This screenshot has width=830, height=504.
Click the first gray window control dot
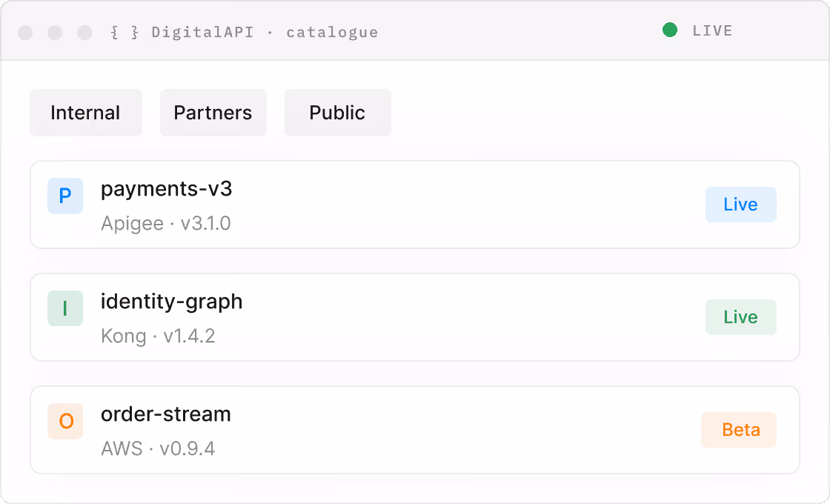tap(25, 33)
